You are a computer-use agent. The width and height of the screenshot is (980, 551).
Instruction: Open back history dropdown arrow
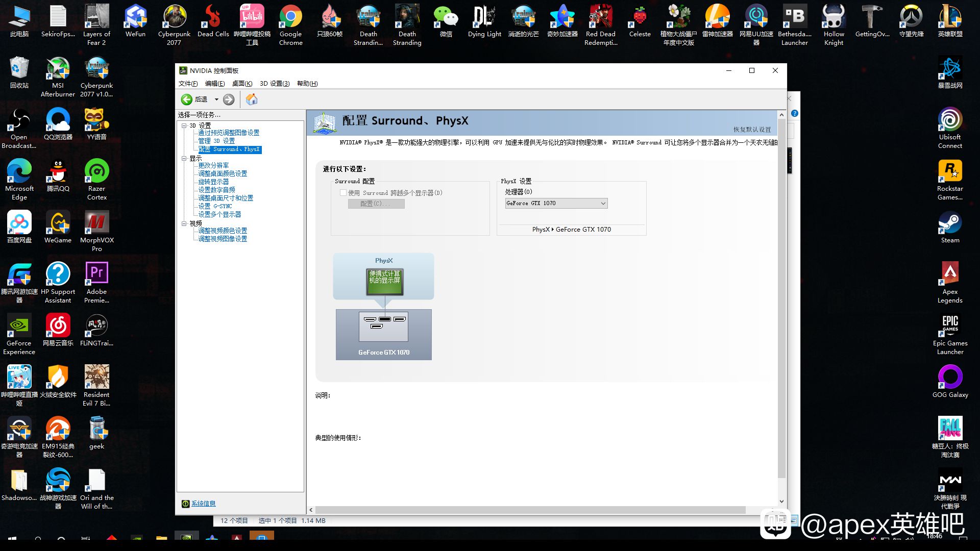(x=216, y=99)
